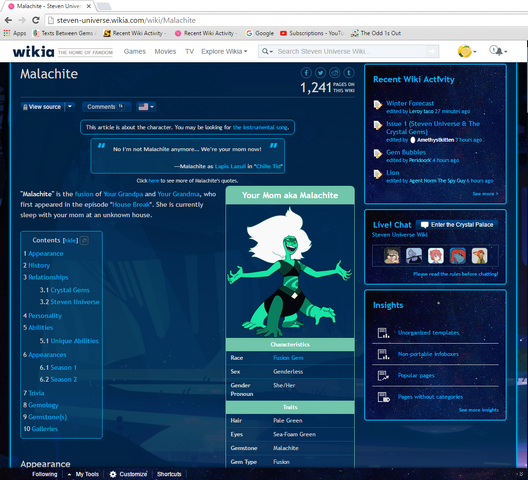Open Fusion Gem race link

(288, 358)
